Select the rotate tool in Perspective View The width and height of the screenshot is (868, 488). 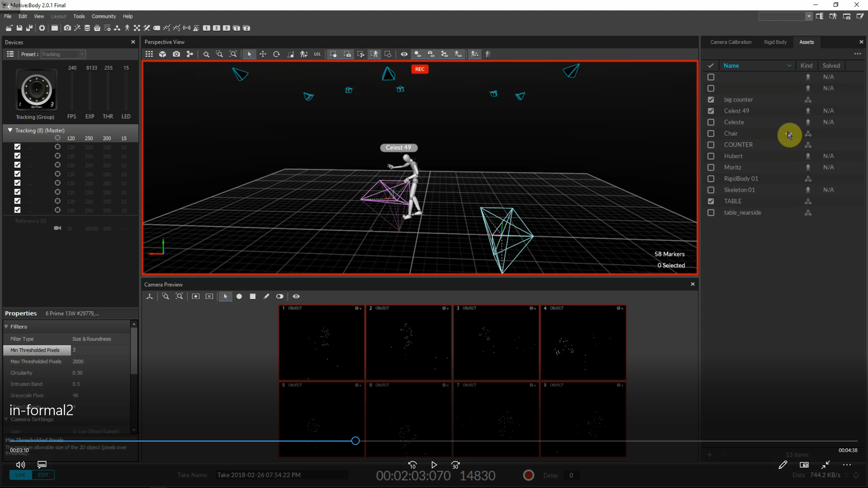(x=276, y=54)
